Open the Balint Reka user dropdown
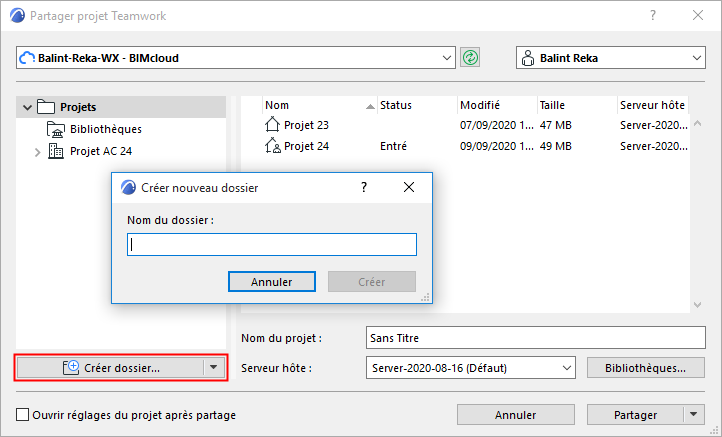The height and width of the screenshot is (437, 722). coord(696,58)
